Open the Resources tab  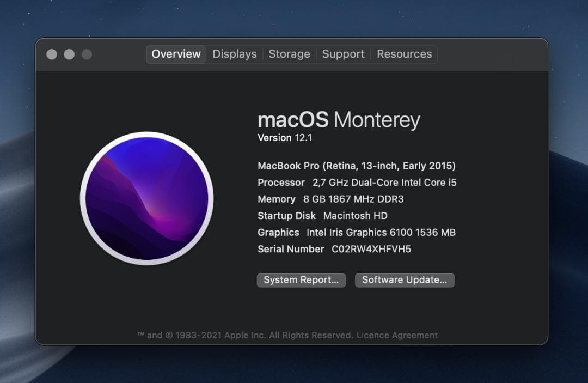404,54
